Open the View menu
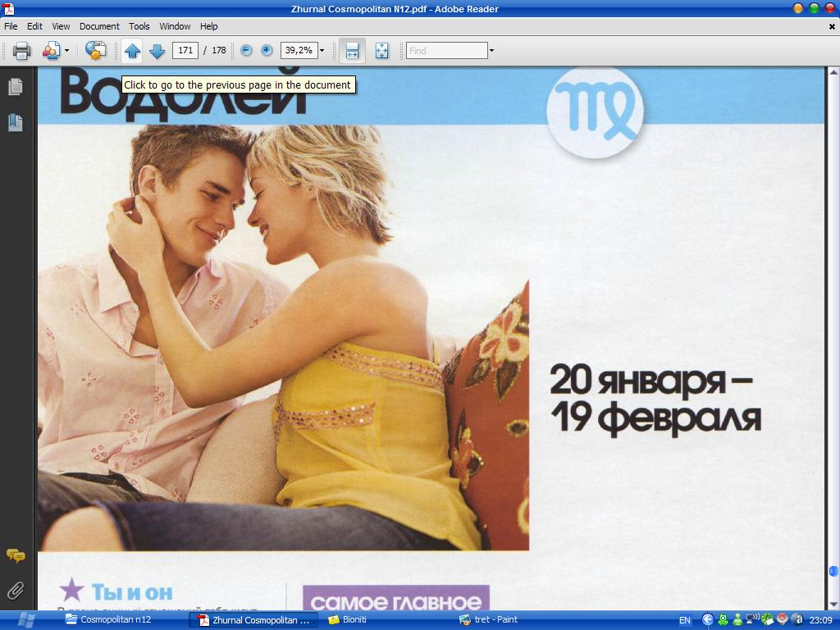Viewport: 840px width, 630px height. pyautogui.click(x=61, y=26)
